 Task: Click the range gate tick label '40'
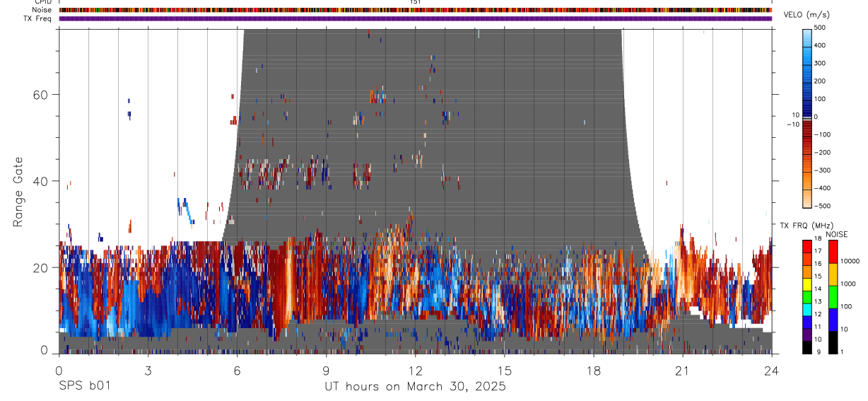40,181
